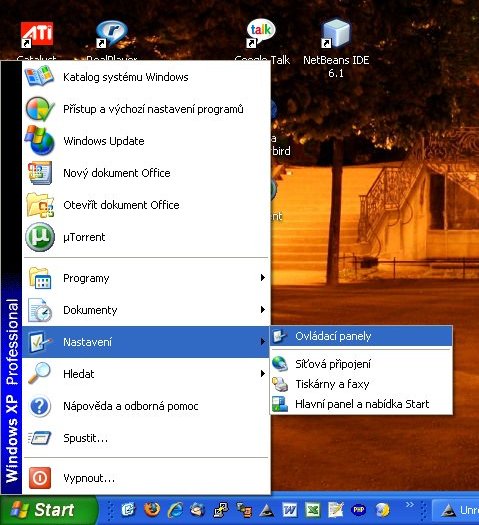The width and height of the screenshot is (479, 525).
Task: Click the PHP quick launch icon
Action: point(359,510)
